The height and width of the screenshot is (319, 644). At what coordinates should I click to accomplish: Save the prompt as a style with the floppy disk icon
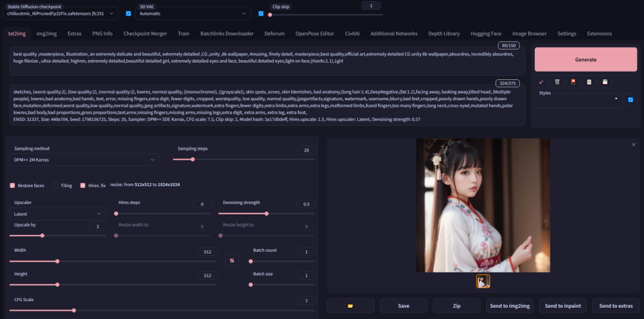point(605,82)
